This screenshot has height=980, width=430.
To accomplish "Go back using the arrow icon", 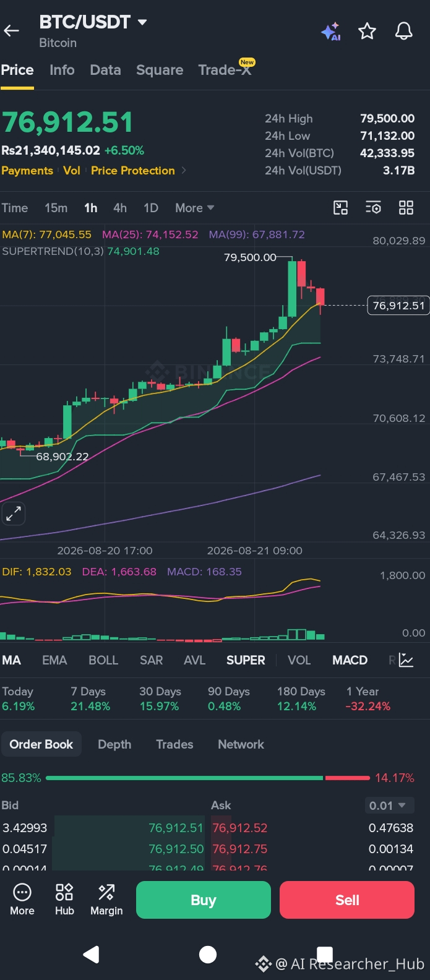I will [11, 30].
